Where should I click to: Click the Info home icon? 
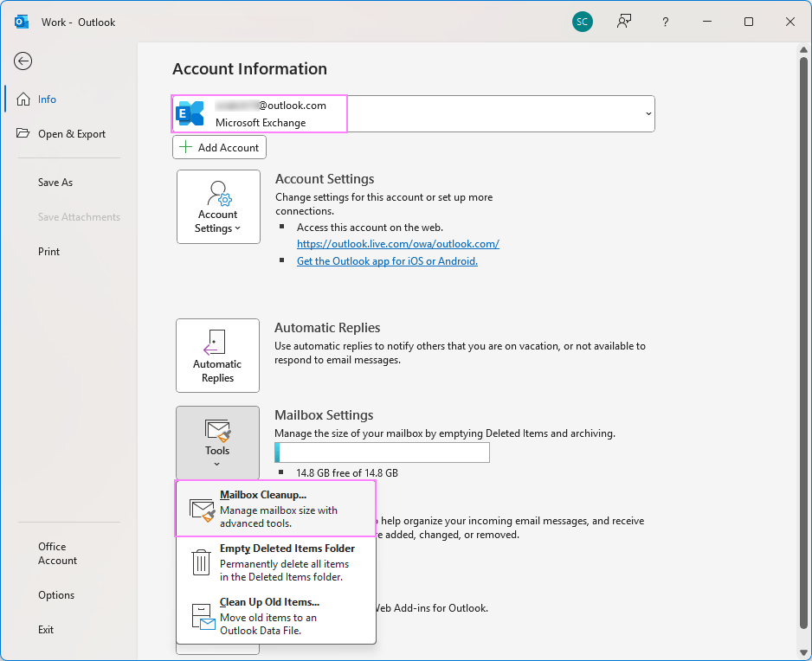tap(23, 99)
